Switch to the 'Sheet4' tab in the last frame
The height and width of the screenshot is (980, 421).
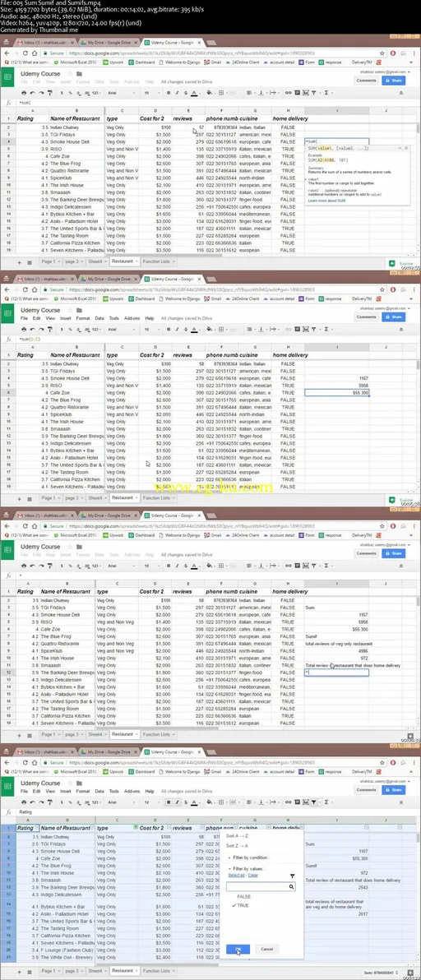tap(98, 971)
